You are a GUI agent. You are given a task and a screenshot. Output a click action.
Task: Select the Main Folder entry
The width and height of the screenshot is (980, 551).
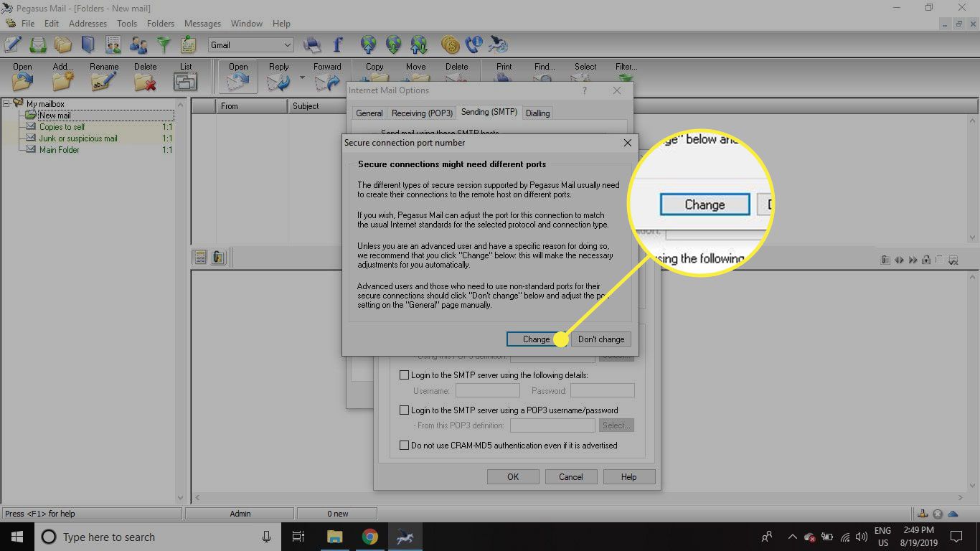(x=59, y=150)
